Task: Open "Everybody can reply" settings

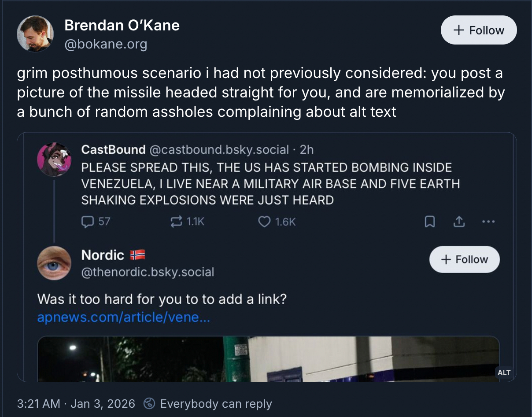Action: coord(209,404)
